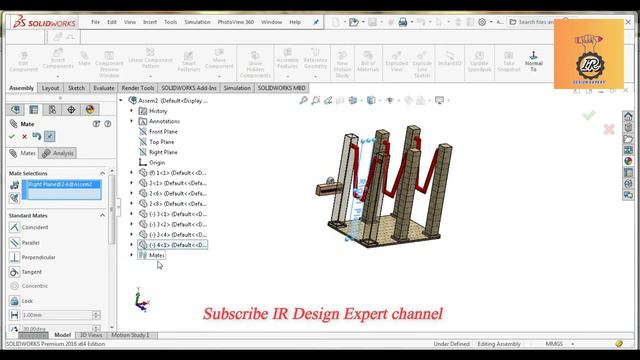This screenshot has height=360, width=640.
Task: Switch to the PropertyManager tab icon
Action: [x=34, y=109]
